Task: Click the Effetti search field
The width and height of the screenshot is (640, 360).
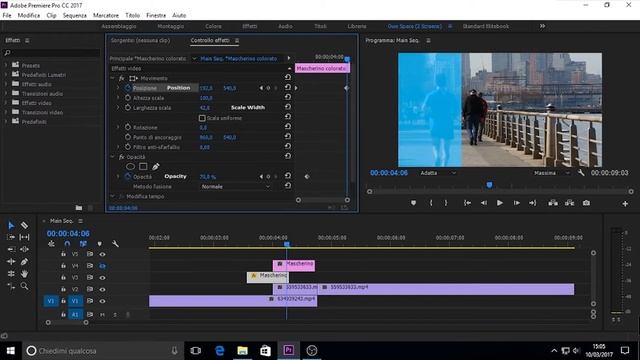Action: 51,53
